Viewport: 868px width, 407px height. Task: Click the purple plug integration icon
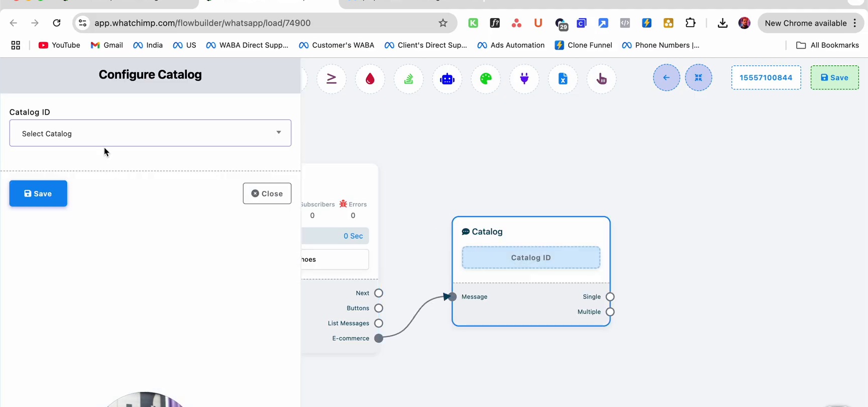(524, 79)
